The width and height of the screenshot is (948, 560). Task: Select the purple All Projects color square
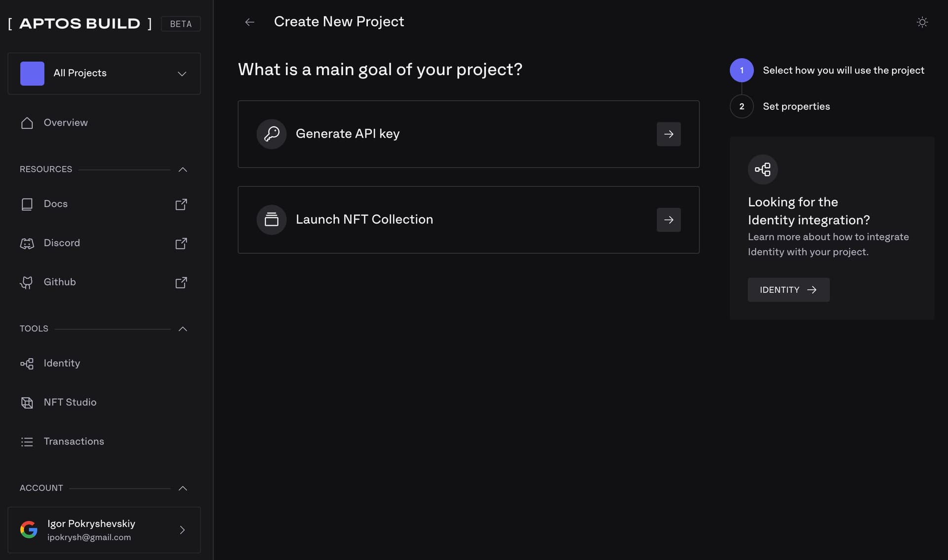[x=32, y=74]
